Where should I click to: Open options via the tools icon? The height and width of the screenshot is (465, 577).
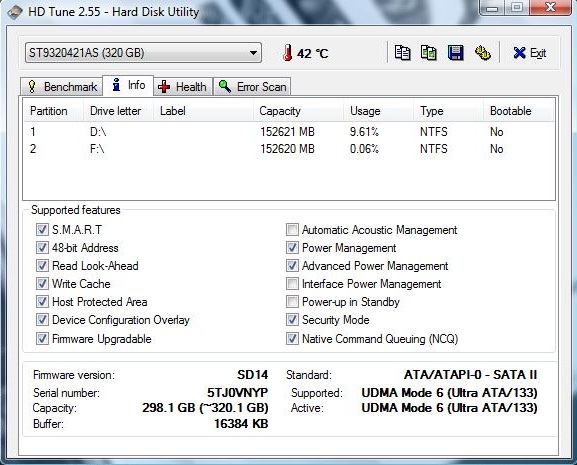pos(482,53)
